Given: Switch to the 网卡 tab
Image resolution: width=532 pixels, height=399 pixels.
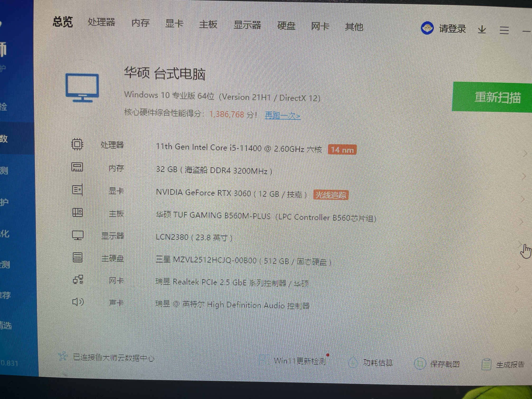Looking at the screenshot, I should (320, 26).
